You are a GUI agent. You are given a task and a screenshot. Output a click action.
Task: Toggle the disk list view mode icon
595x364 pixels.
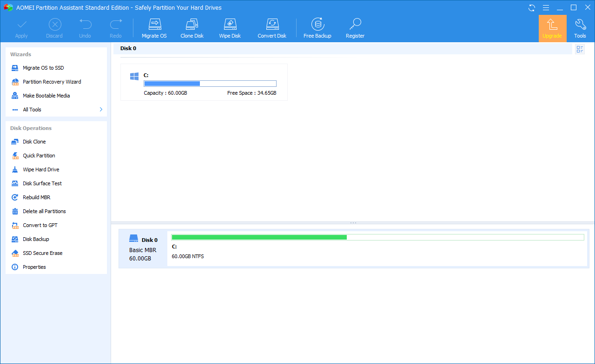[580, 49]
